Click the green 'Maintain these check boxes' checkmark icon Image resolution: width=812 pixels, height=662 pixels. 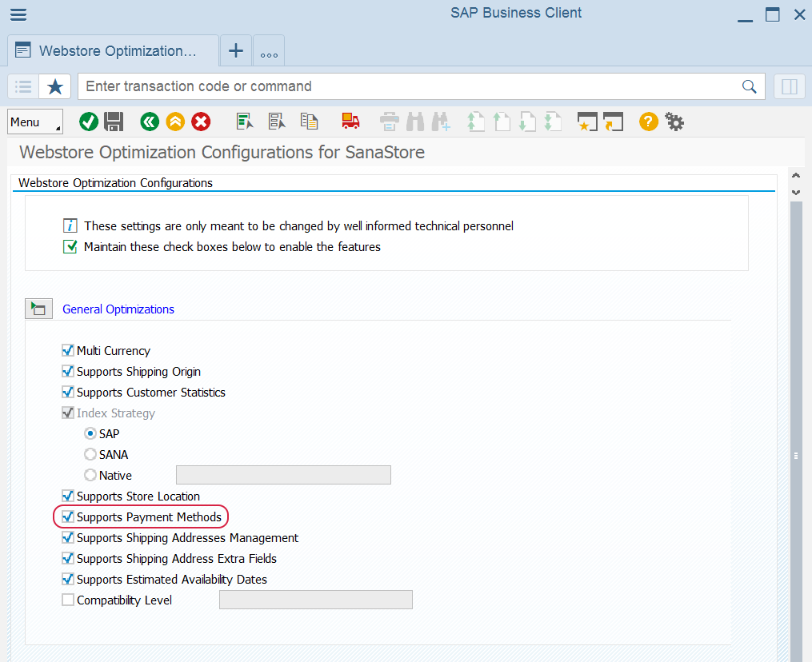click(70, 246)
